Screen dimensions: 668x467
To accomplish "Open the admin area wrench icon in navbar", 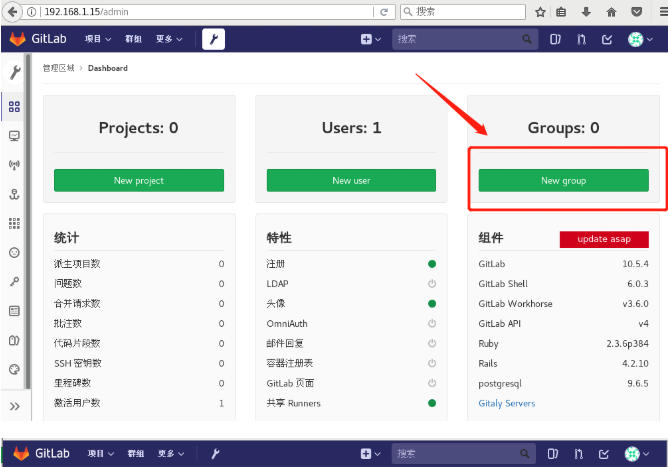I will tap(213, 39).
